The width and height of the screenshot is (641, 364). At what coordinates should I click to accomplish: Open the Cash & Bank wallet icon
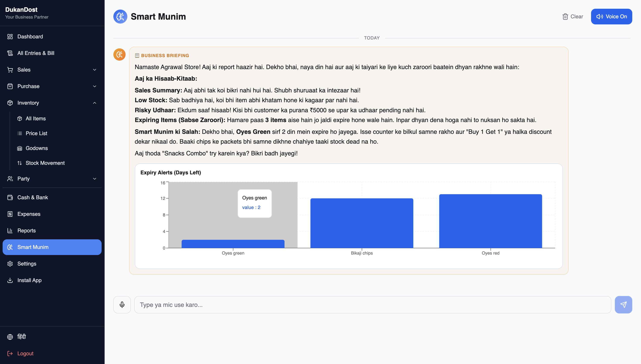coord(10,197)
